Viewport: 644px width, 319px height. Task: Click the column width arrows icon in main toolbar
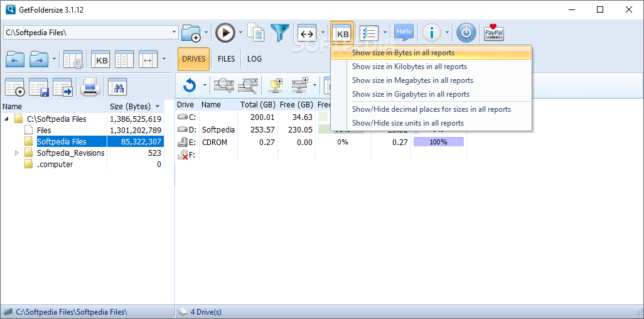tap(307, 33)
